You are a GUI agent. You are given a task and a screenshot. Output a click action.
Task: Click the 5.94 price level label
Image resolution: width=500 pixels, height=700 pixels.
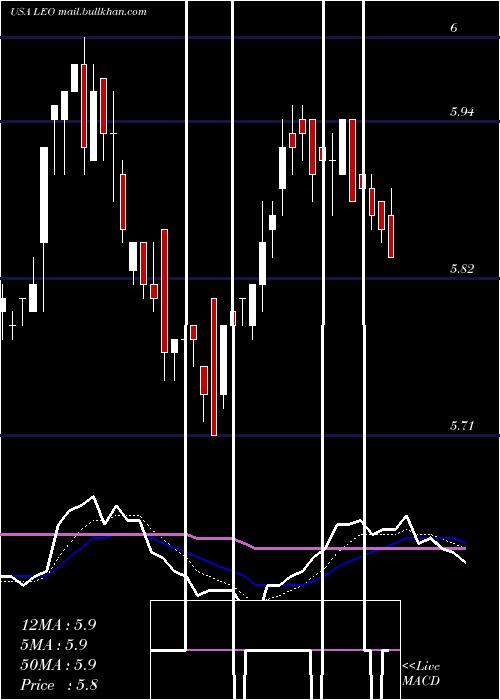click(462, 112)
